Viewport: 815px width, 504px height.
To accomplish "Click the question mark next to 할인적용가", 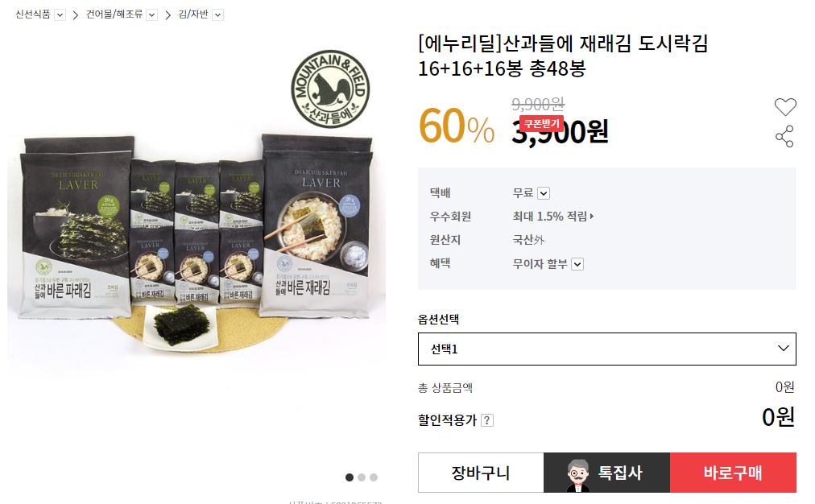I will tap(487, 420).
